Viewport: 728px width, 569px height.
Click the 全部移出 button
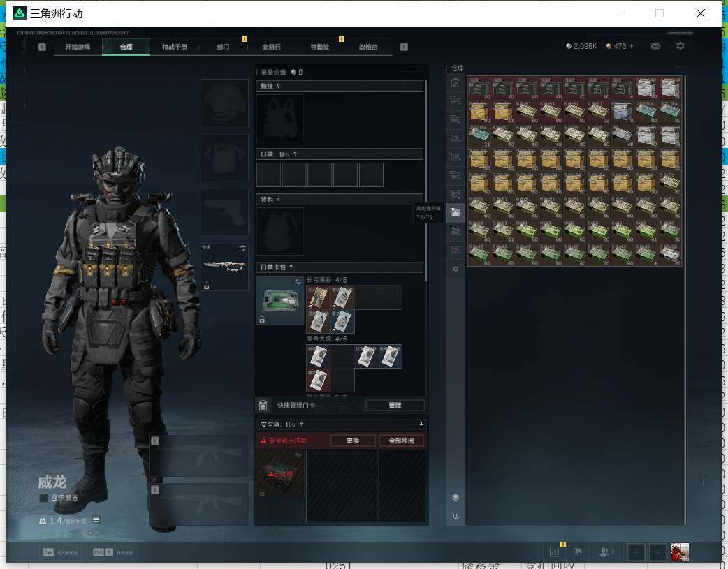[x=401, y=441]
